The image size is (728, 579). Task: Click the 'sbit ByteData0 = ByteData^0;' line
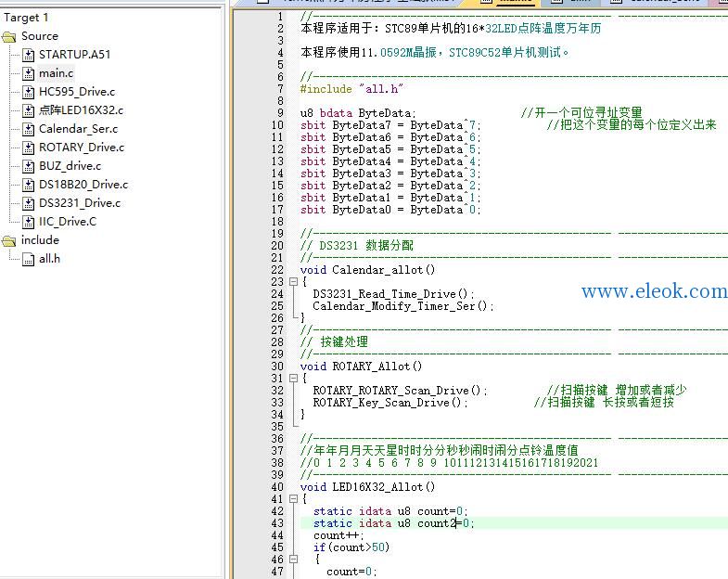391,210
